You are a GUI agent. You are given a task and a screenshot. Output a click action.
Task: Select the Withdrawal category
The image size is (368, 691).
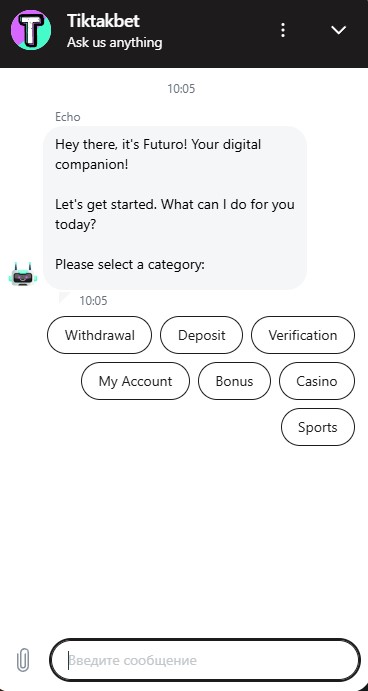100,335
